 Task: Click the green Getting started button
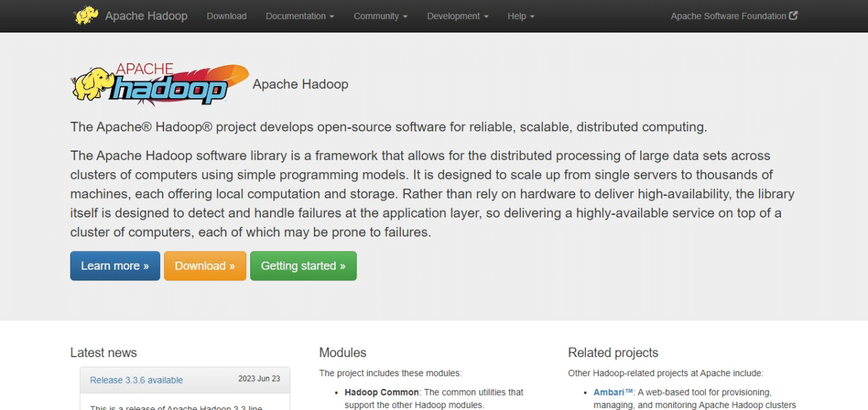(x=303, y=266)
